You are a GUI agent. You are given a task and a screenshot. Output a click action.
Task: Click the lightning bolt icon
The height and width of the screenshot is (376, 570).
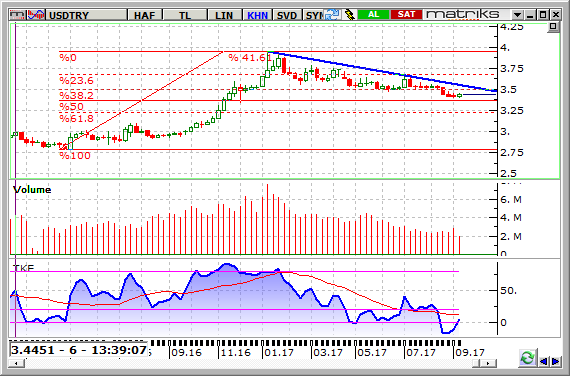pos(349,15)
